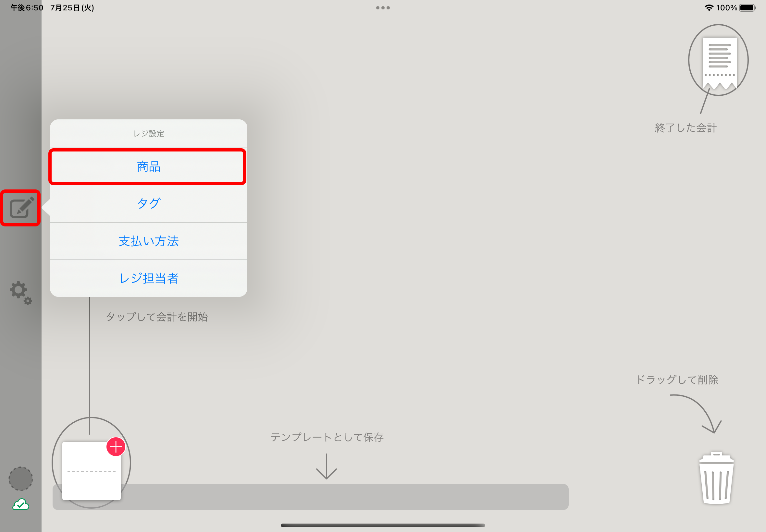Click the ドラッグして削除 label
Screen dimensions: 766x532
tap(677, 379)
